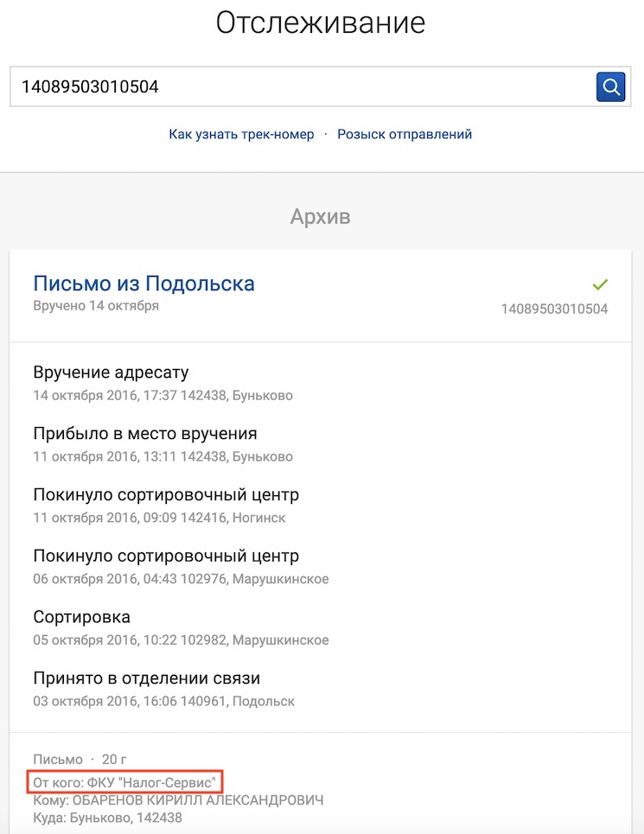
Task: Click the tracking number input field
Action: 303,86
